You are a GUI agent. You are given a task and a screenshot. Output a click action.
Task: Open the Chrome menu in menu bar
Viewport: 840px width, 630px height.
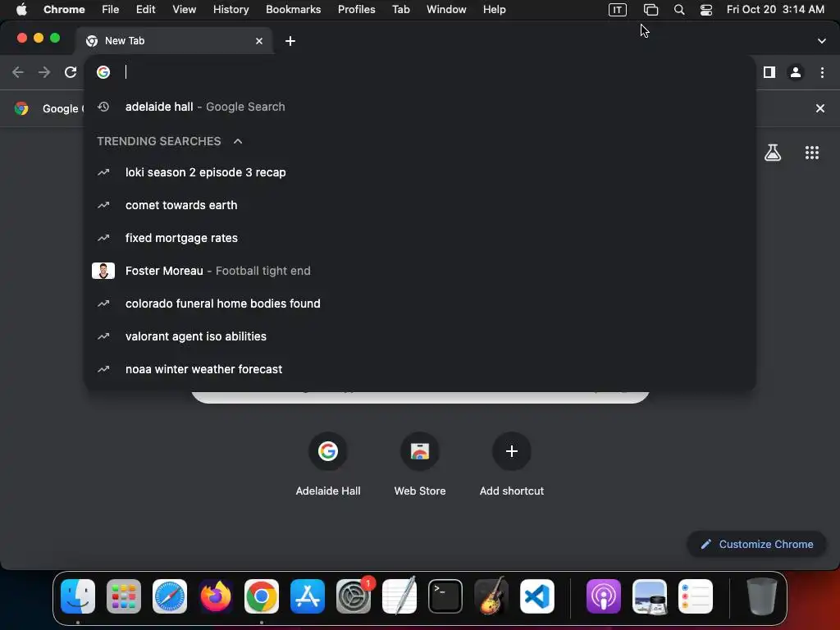pos(64,9)
